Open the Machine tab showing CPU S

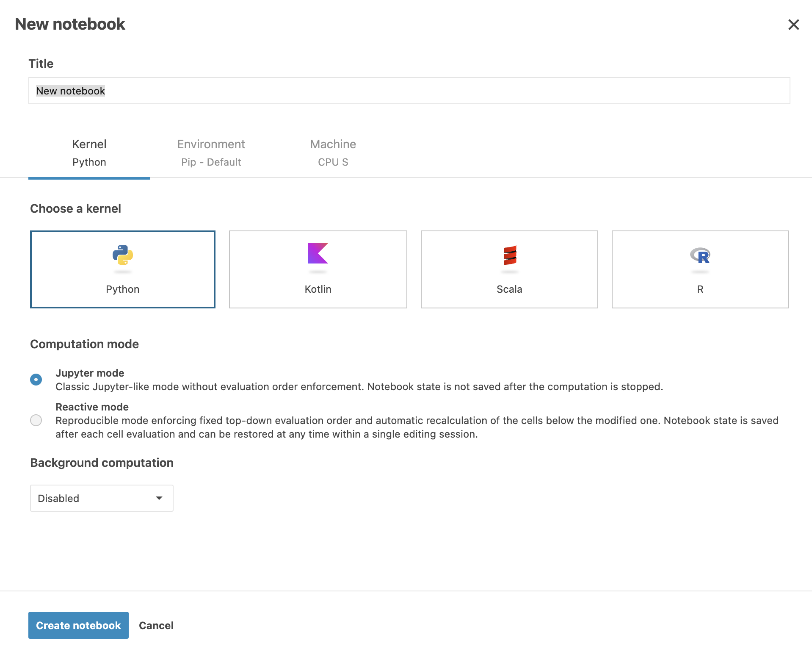click(x=333, y=153)
